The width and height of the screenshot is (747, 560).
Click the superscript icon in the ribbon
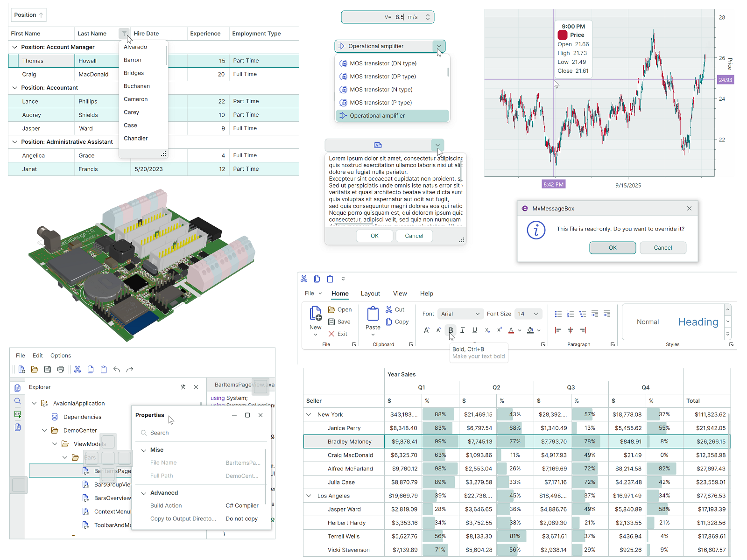499,330
